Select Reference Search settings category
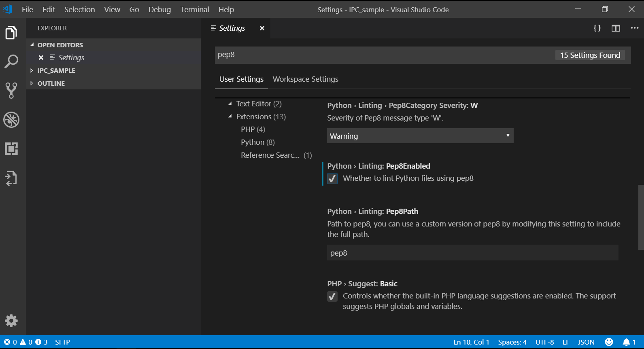 276,155
